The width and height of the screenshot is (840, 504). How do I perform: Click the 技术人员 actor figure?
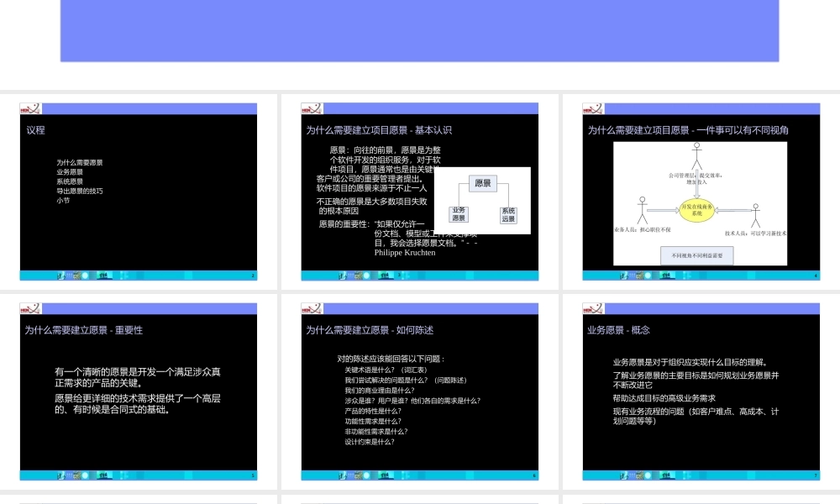(x=755, y=216)
